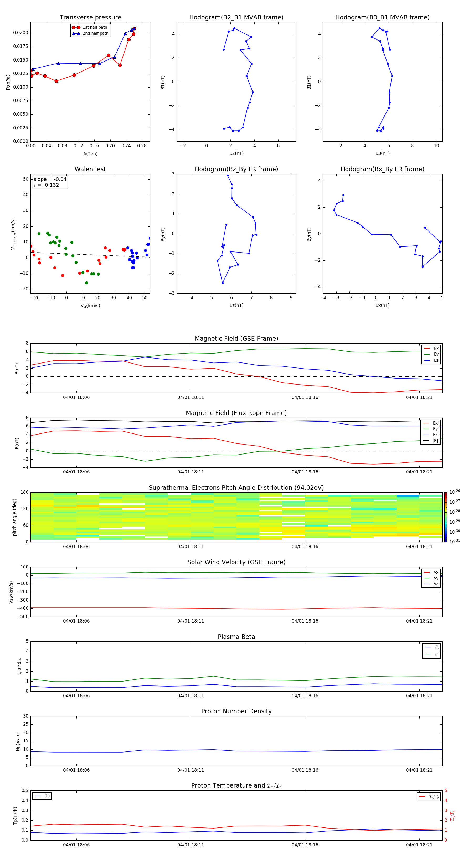473x868 pixels.
Task: Click the Bx' entry in flux rope legend
Action: coord(431,423)
